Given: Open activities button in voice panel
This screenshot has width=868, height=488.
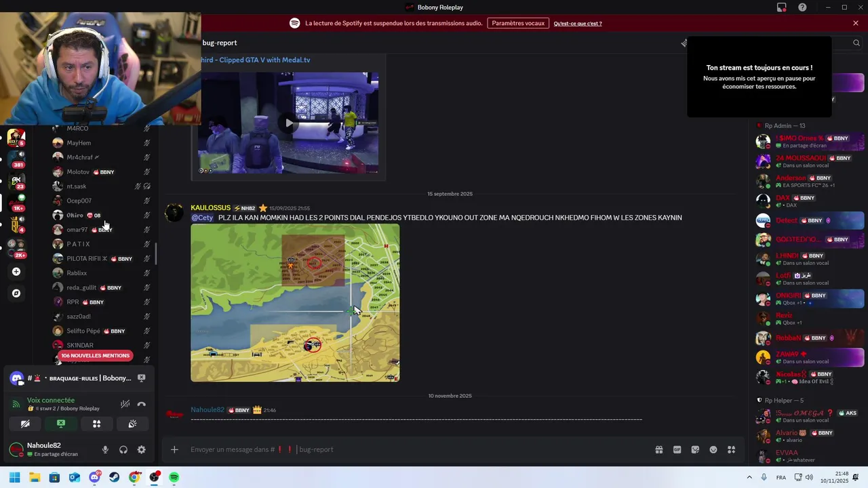Looking at the screenshot, I should (96, 424).
